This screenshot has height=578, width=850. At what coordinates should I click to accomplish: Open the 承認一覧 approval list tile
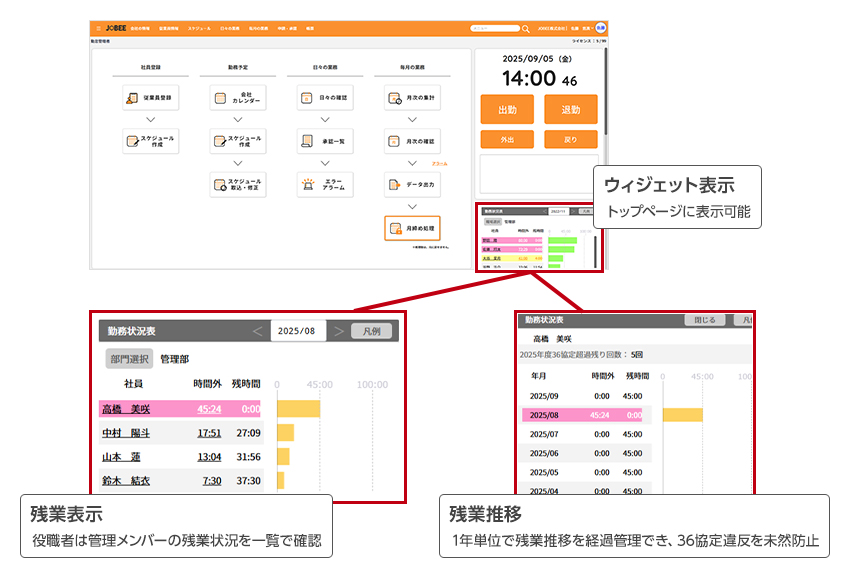pyautogui.click(x=325, y=141)
